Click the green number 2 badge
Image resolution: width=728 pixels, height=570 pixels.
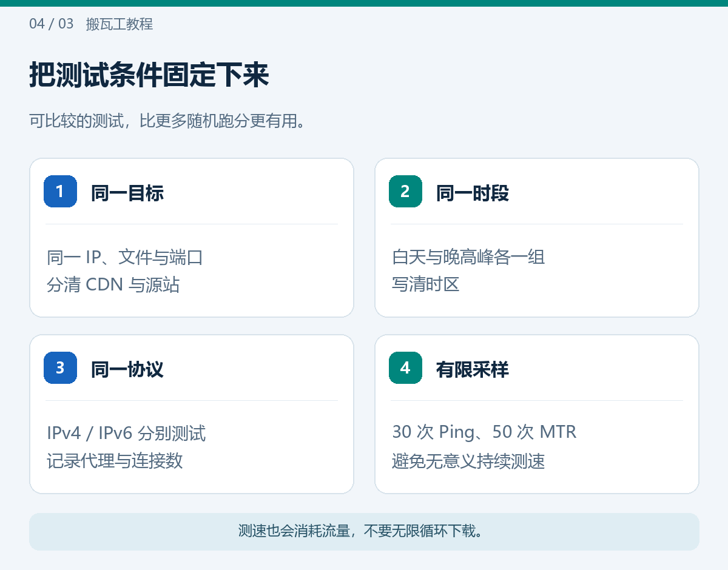pos(405,192)
